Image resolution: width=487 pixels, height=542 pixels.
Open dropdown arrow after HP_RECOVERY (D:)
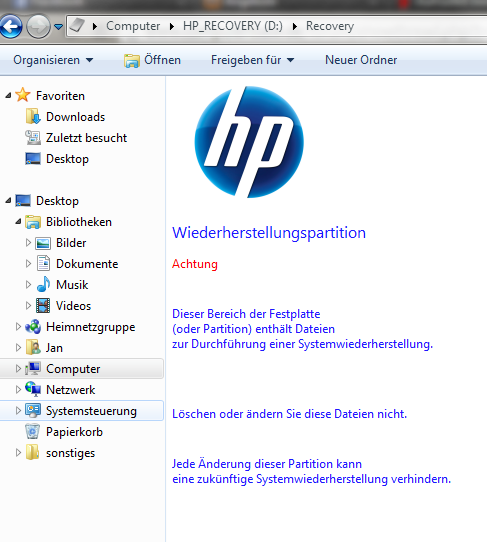pos(294,26)
